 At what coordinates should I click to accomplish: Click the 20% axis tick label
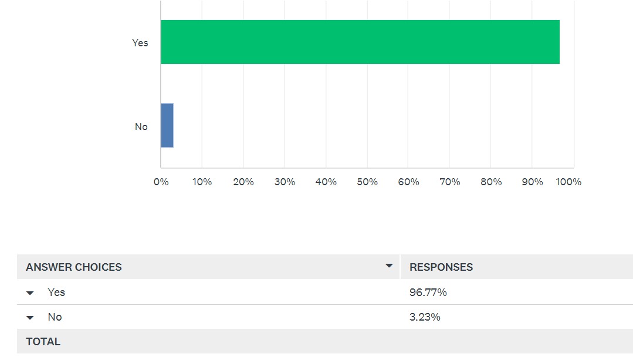[243, 182]
